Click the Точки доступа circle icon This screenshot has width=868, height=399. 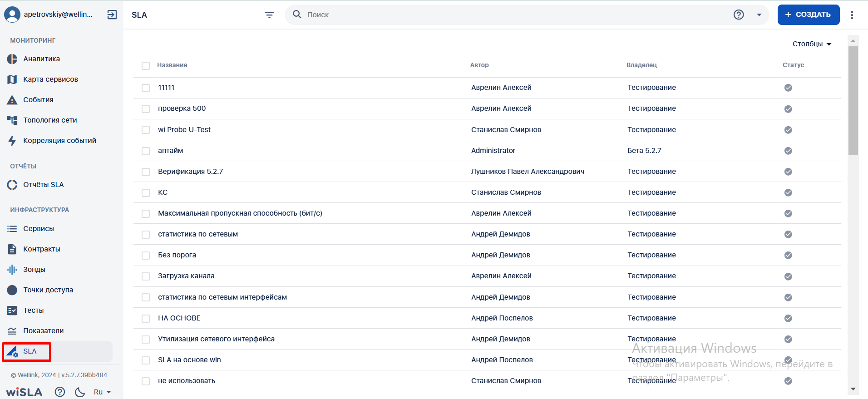(12, 290)
